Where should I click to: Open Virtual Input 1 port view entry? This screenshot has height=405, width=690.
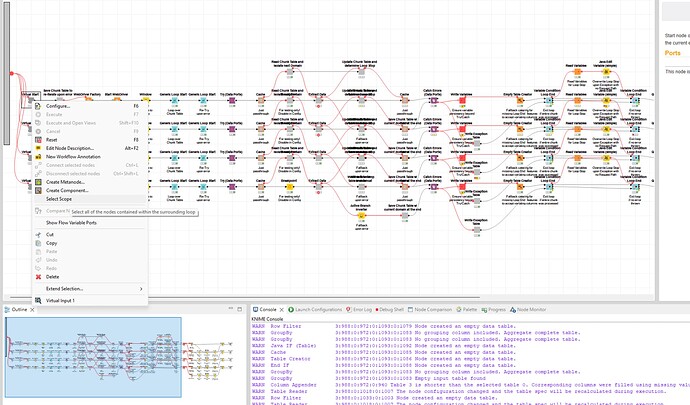60,301
